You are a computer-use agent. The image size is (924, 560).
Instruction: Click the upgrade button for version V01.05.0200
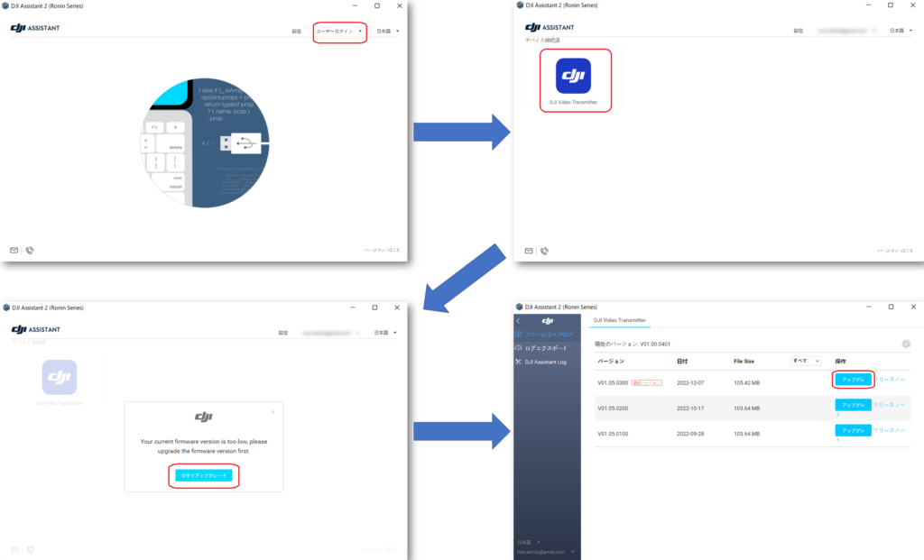coord(852,406)
